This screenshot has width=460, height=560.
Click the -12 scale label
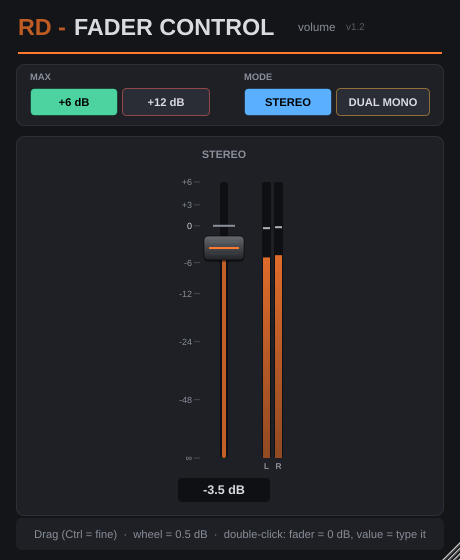coord(185,294)
